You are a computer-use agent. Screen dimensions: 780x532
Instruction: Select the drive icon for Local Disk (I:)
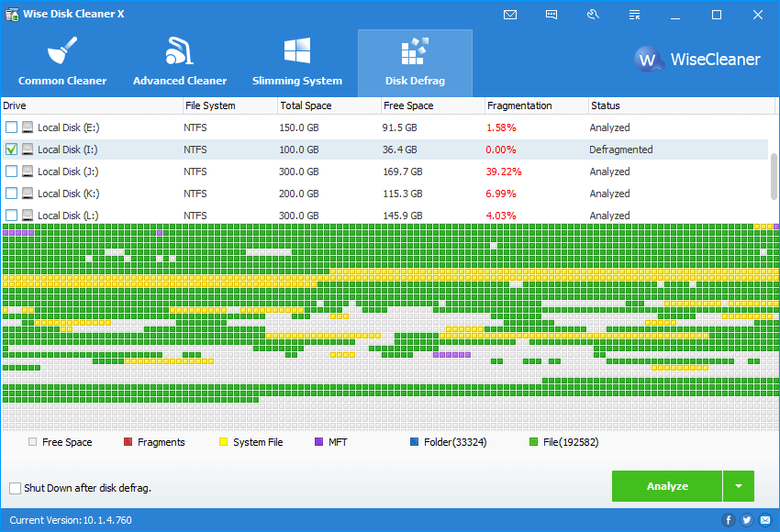click(x=28, y=150)
